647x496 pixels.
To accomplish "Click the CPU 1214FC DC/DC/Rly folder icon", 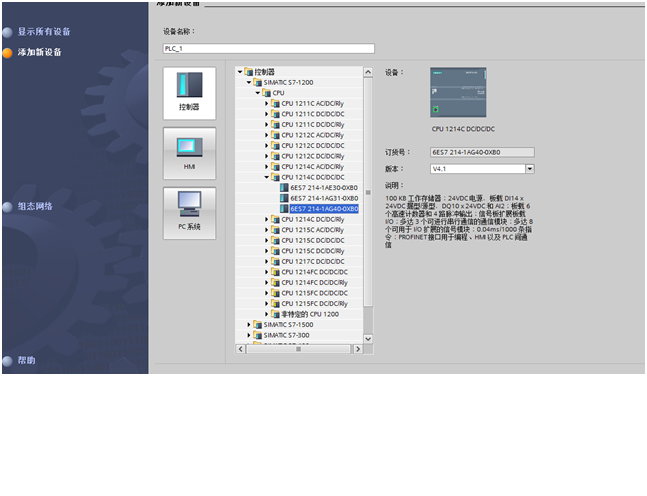I will point(275,283).
